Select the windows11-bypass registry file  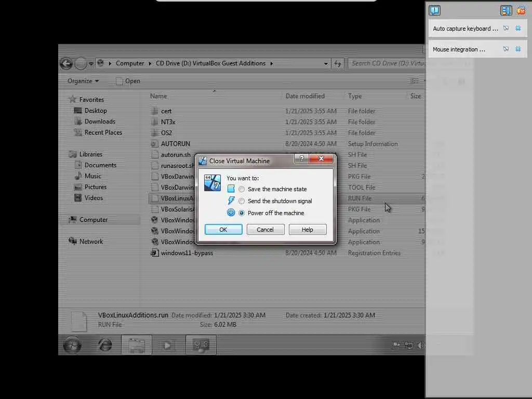(182, 253)
